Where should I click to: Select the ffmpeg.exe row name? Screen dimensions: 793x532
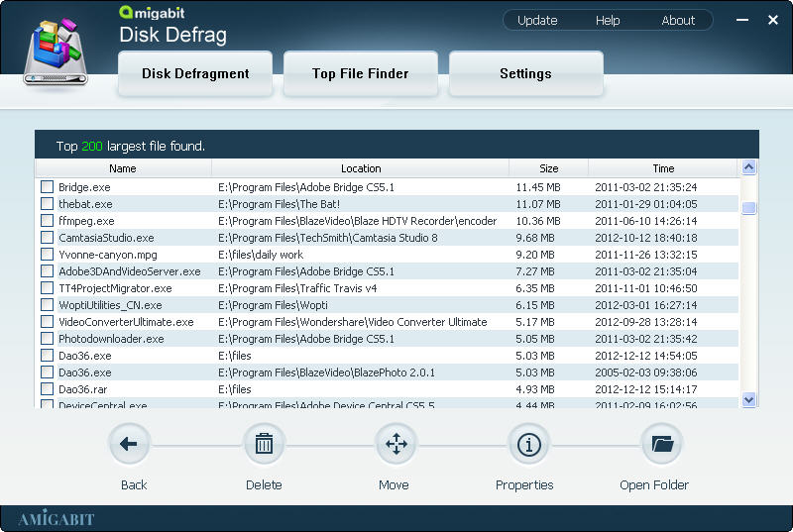point(86,221)
